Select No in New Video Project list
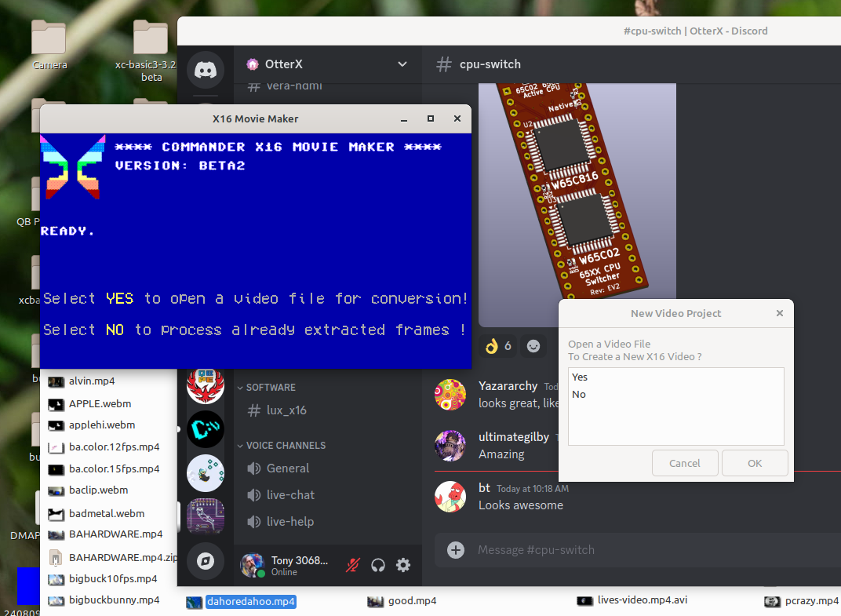This screenshot has width=841, height=616. click(675, 395)
